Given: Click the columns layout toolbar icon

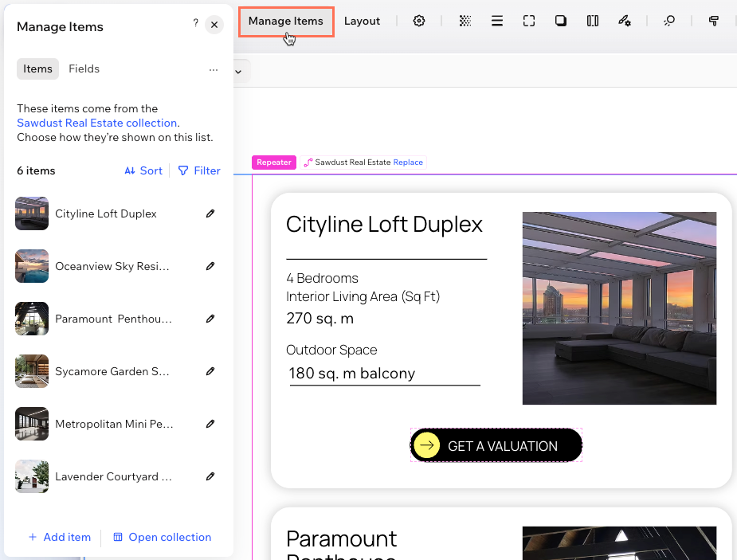Looking at the screenshot, I should [593, 22].
